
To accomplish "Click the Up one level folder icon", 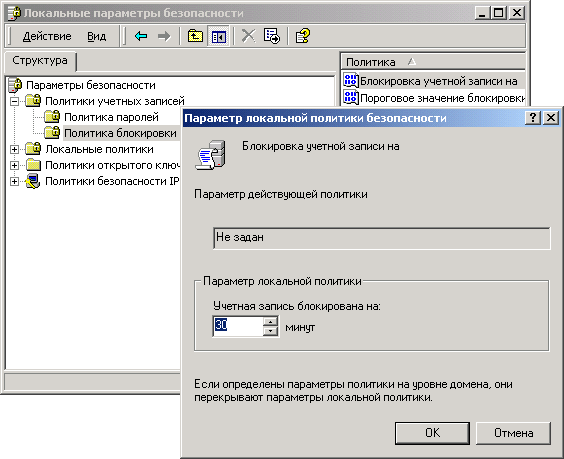I will click(195, 36).
